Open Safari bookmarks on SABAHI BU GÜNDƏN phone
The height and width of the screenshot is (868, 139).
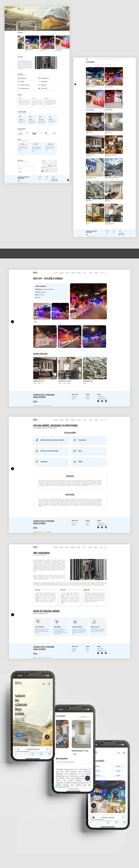click(41, 754)
